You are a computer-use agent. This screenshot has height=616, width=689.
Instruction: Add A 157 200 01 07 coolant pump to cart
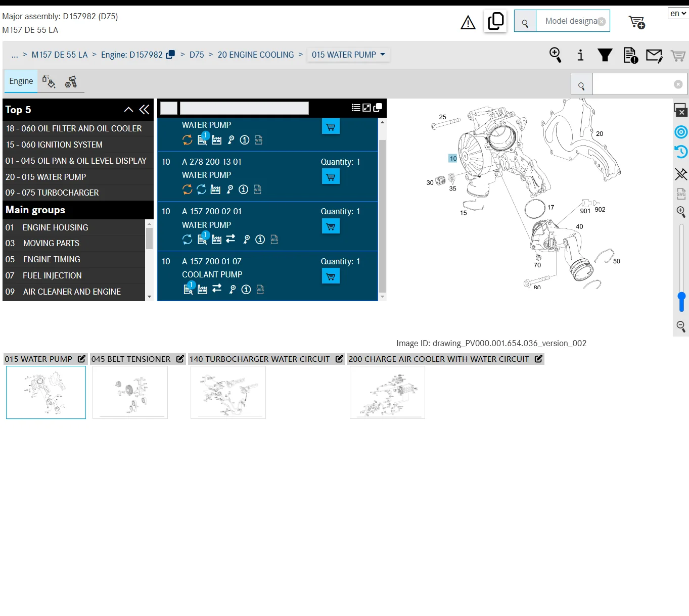(331, 276)
